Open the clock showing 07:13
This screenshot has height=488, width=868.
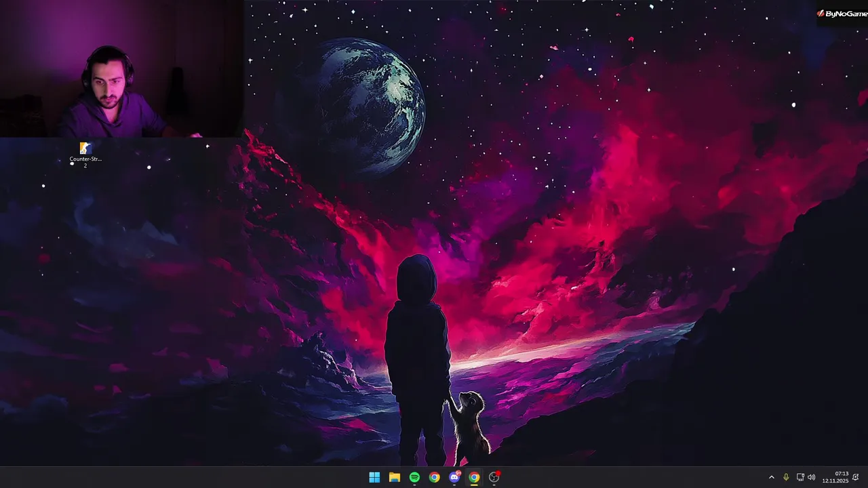click(835, 477)
